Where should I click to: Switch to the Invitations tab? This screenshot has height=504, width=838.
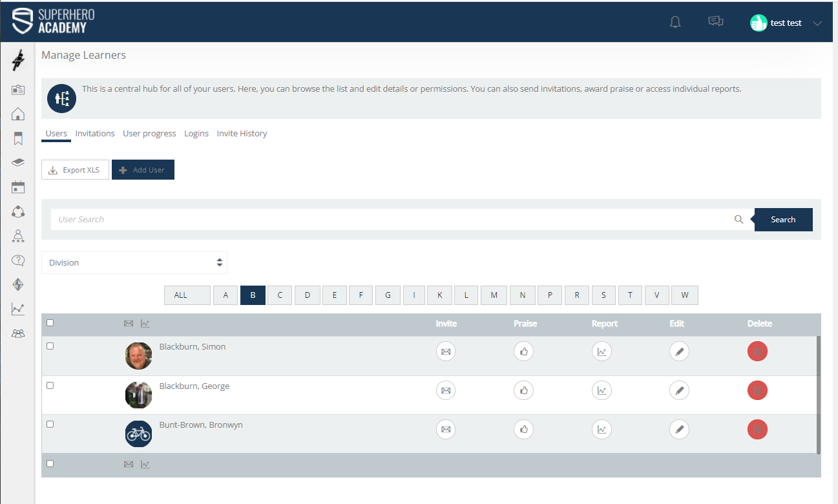pos(95,134)
